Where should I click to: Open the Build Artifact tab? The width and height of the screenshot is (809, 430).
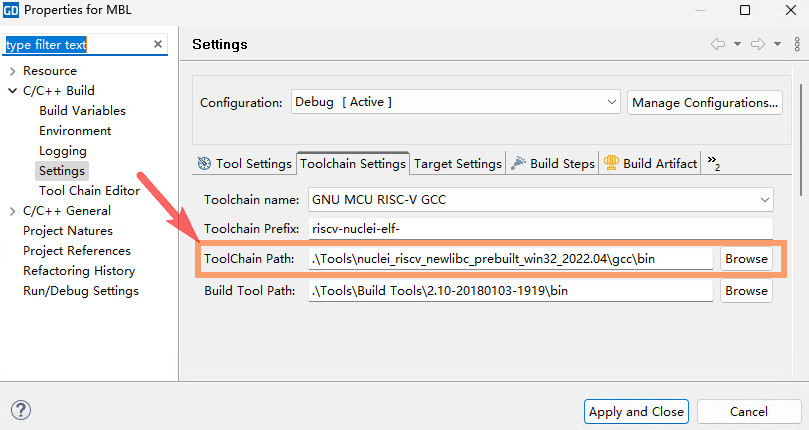click(650, 163)
